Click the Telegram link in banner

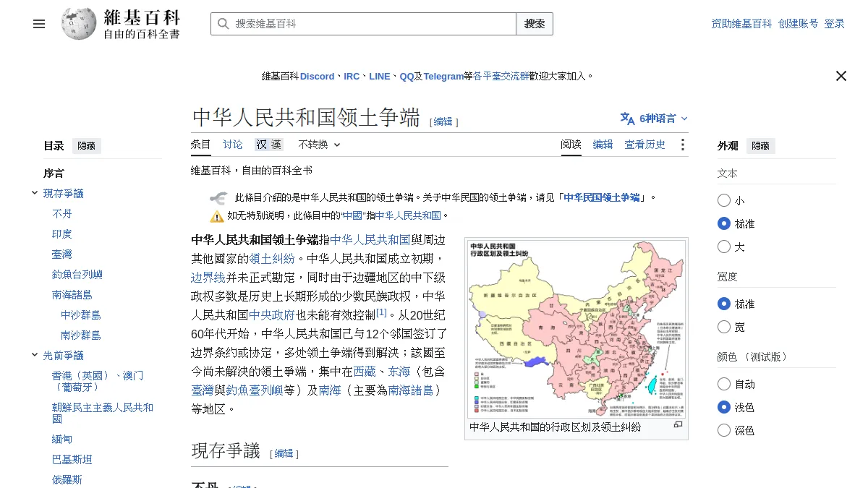click(x=443, y=76)
